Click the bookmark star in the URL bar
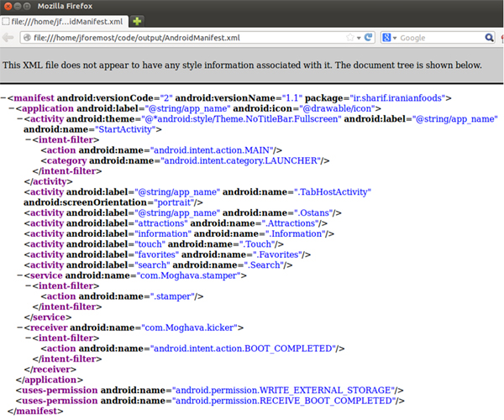 (x=349, y=38)
